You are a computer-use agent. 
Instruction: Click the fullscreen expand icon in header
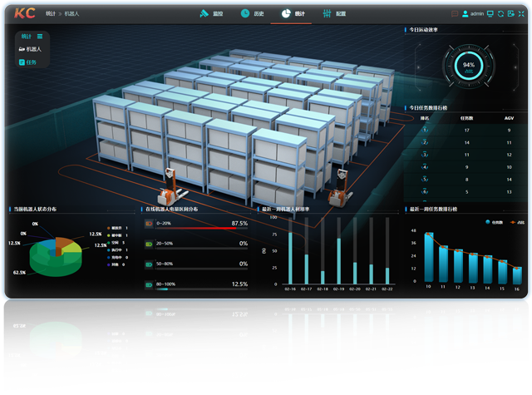click(x=521, y=14)
